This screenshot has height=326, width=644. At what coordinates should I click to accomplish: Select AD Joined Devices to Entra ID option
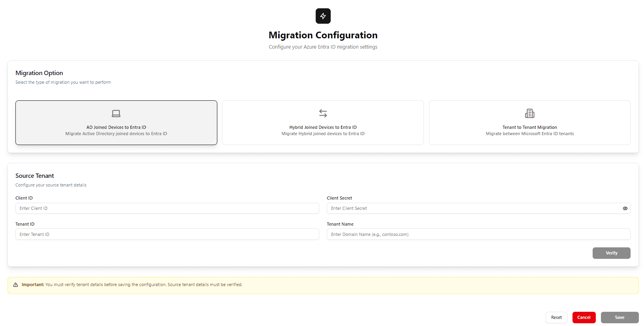coord(116,122)
